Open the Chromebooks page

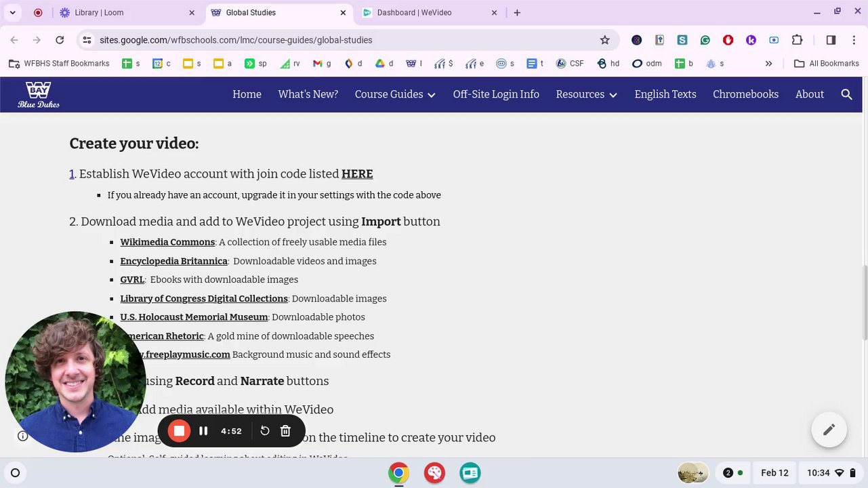click(745, 94)
